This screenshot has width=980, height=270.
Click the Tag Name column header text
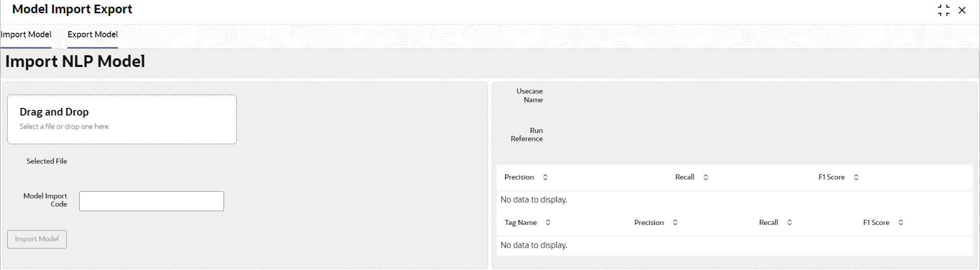coord(521,223)
